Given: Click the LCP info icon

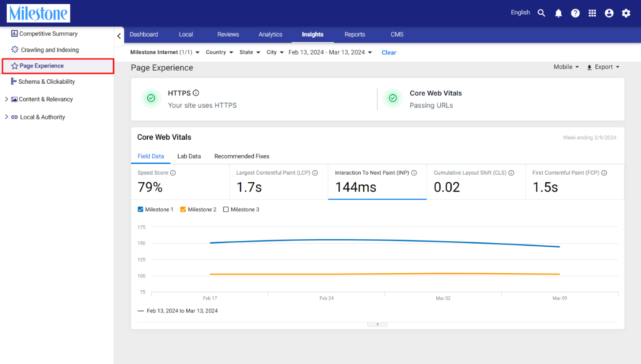Looking at the screenshot, I should (x=315, y=173).
